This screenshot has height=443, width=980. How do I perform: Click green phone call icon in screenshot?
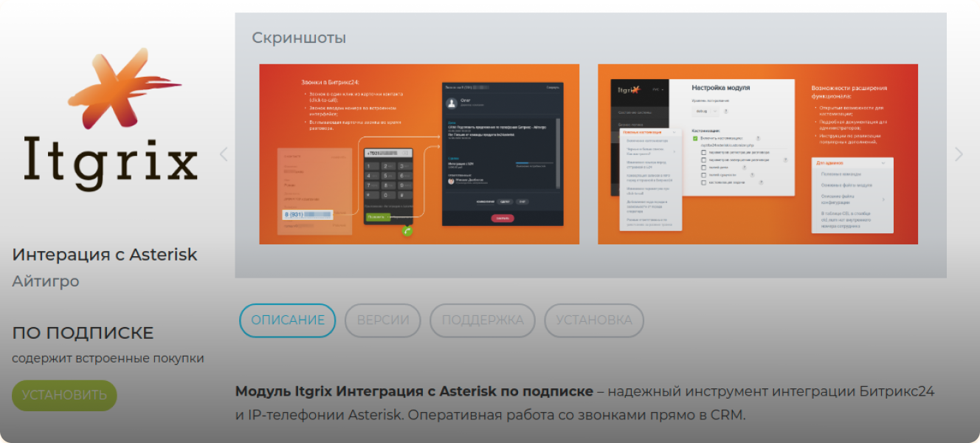click(x=407, y=231)
